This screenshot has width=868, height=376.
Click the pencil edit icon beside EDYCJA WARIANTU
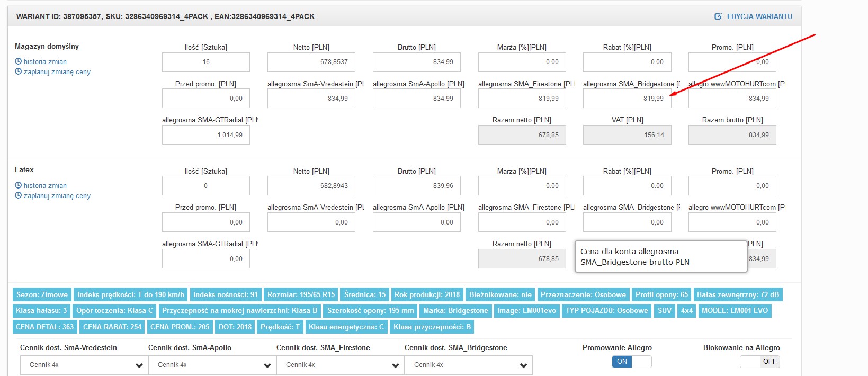[718, 16]
